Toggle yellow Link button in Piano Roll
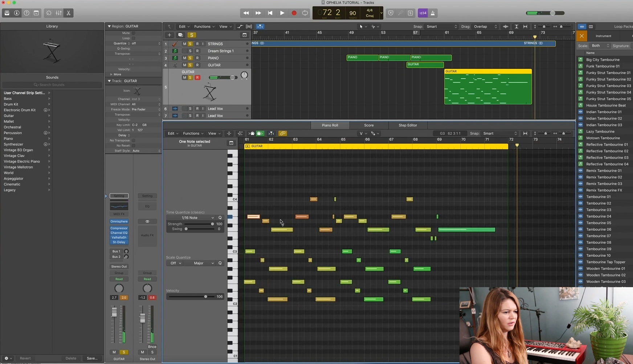This screenshot has height=364, width=633. pos(283,133)
